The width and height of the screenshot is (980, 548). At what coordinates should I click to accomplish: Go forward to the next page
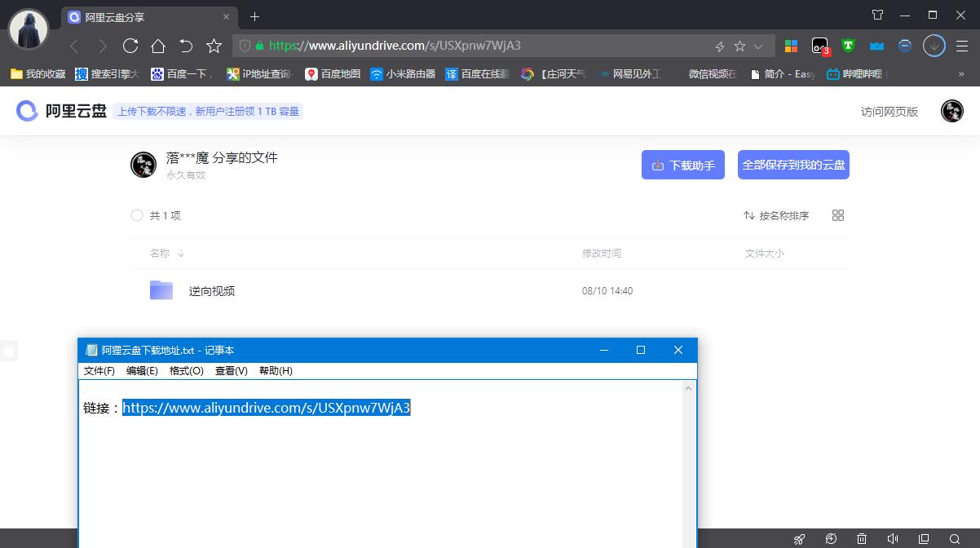pyautogui.click(x=102, y=46)
